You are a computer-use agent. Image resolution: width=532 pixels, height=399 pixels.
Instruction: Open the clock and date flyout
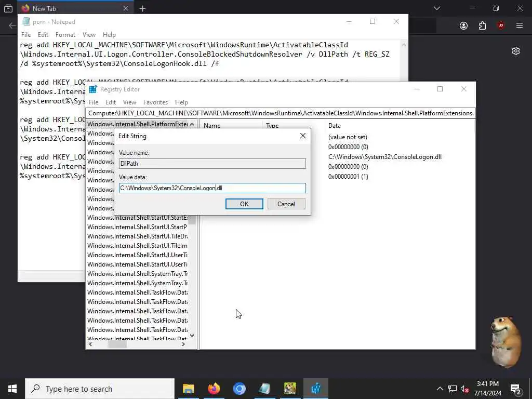(x=487, y=389)
